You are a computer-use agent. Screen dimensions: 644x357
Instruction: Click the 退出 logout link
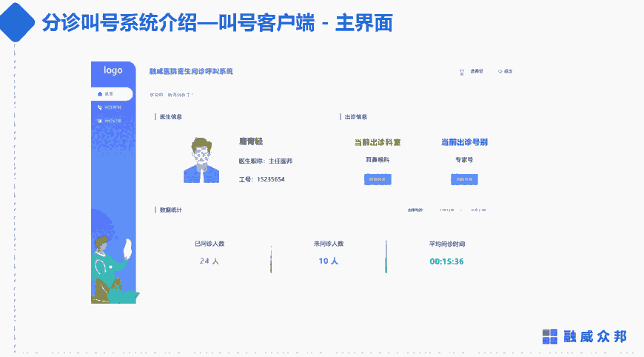pos(508,71)
